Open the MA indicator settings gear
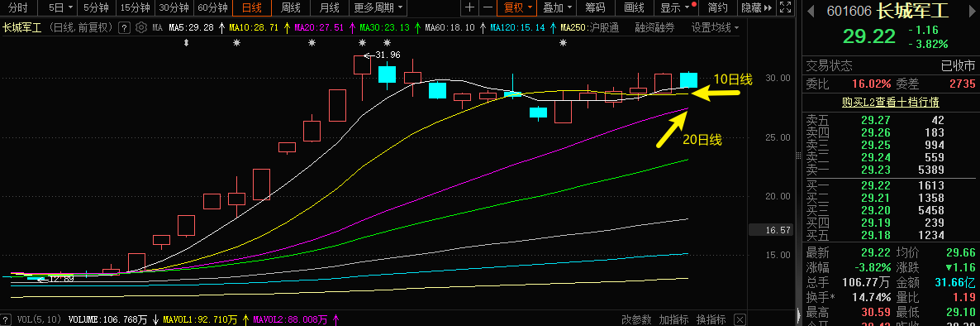 click(x=140, y=28)
